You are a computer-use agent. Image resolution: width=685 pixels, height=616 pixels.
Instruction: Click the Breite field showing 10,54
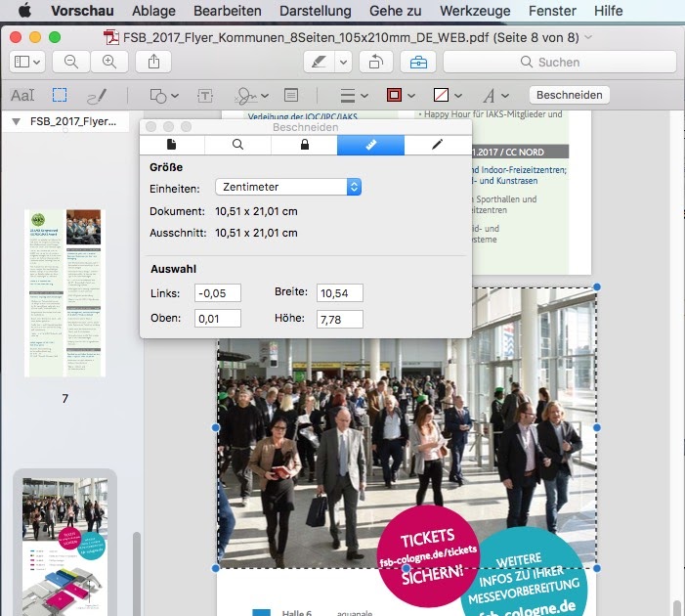pos(340,293)
